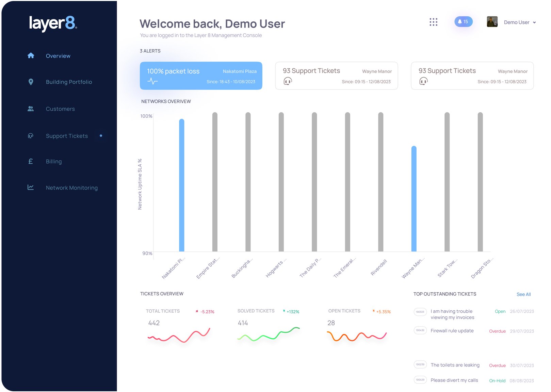The image size is (551, 392).
Task: Click the home icon beside Overview
Action: (x=31, y=55)
